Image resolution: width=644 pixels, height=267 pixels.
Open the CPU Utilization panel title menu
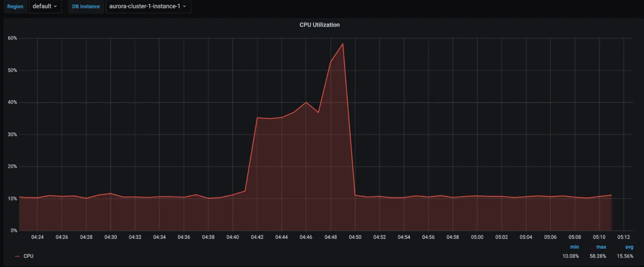319,25
